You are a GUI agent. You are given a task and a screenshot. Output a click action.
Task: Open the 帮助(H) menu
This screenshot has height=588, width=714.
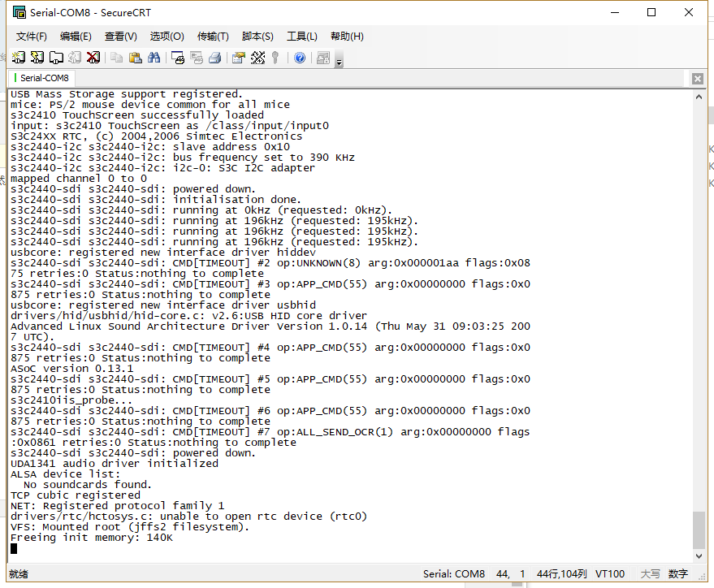(347, 37)
